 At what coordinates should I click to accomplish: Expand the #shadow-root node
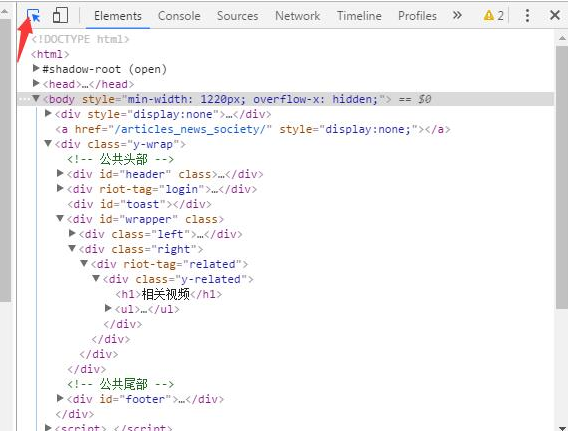pos(36,68)
